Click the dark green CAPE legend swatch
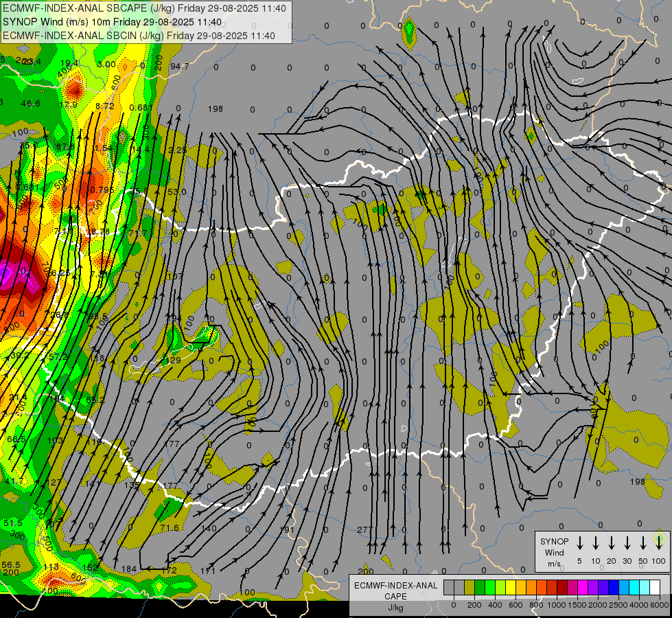 click(x=480, y=587)
